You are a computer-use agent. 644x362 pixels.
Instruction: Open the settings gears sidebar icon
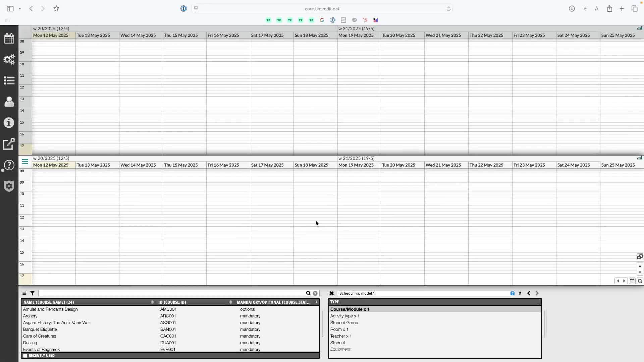click(x=9, y=59)
